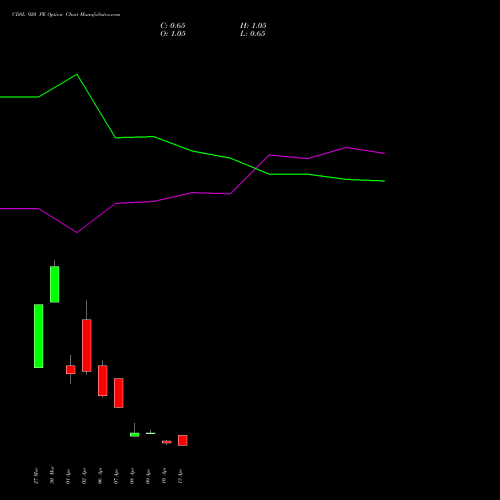Image resolution: width=500 pixels, height=500 pixels.
Task: Click the 09 Apr date label
Action: [148, 476]
